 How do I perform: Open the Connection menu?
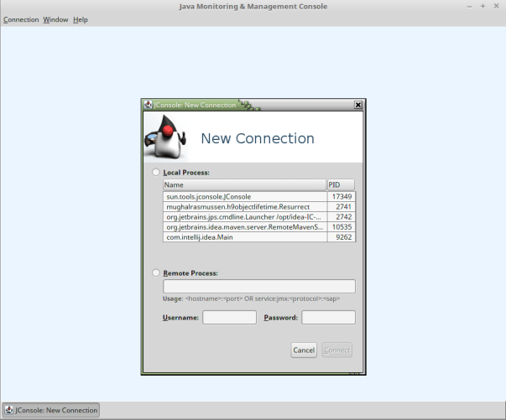21,19
